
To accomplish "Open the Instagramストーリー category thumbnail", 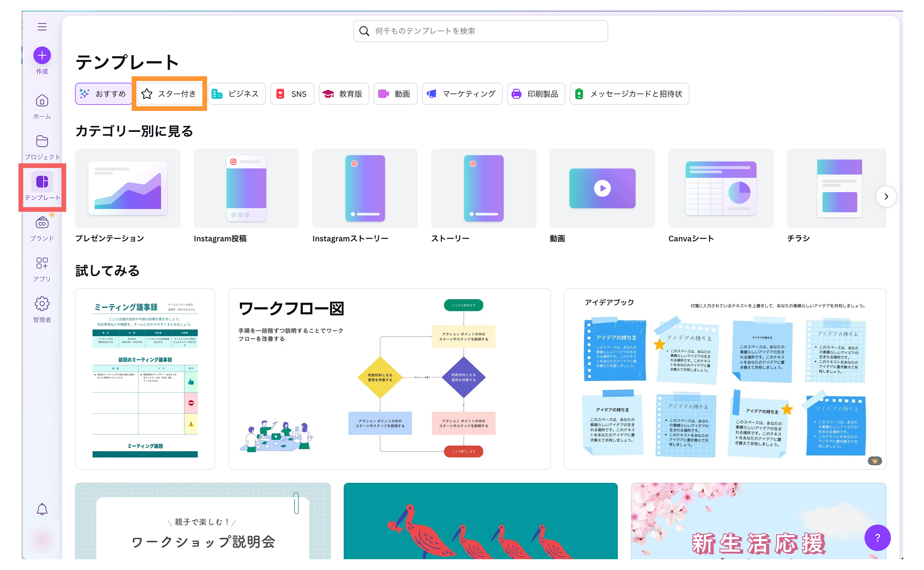I will tap(365, 188).
